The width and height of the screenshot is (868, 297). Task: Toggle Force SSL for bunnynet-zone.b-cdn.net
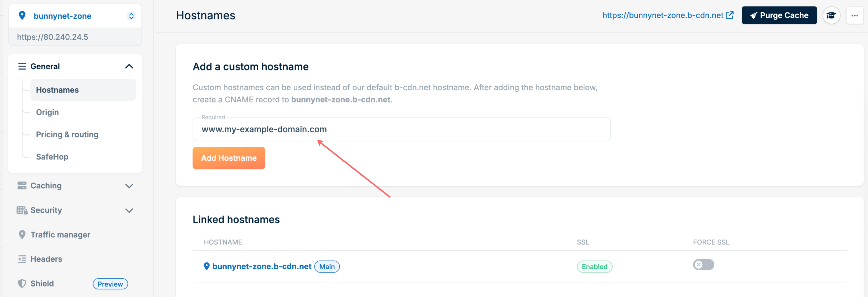pyautogui.click(x=703, y=265)
